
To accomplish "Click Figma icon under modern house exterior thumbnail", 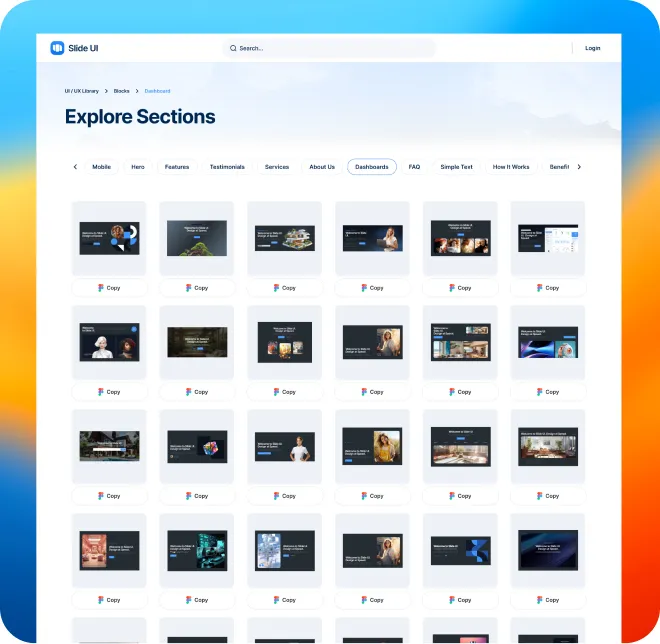I will pos(101,496).
